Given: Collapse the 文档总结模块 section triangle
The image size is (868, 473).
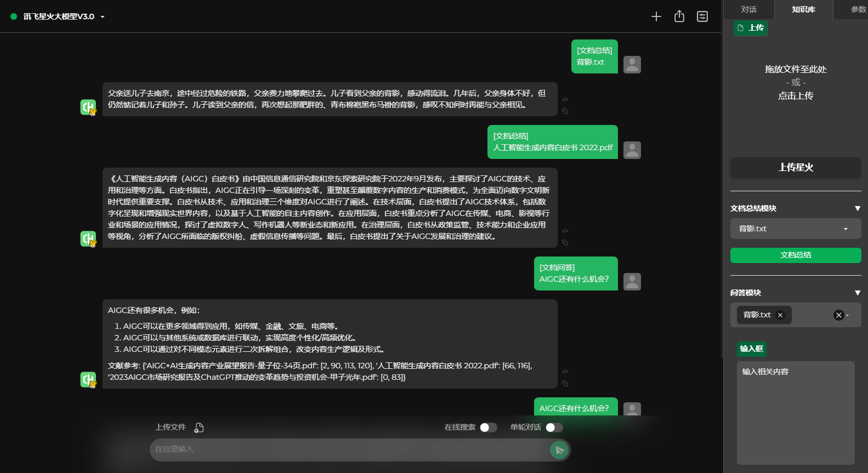Looking at the screenshot, I should 858,208.
